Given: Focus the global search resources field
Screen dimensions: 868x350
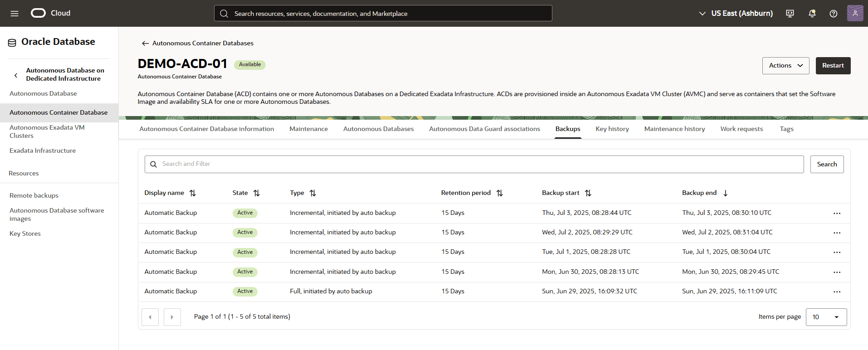Looking at the screenshot, I should pyautogui.click(x=383, y=14).
